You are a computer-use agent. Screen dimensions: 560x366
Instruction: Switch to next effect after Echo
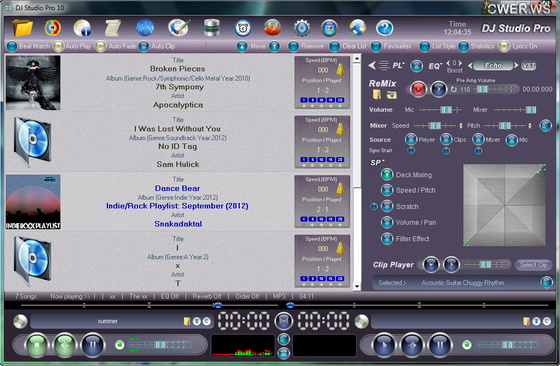515,66
